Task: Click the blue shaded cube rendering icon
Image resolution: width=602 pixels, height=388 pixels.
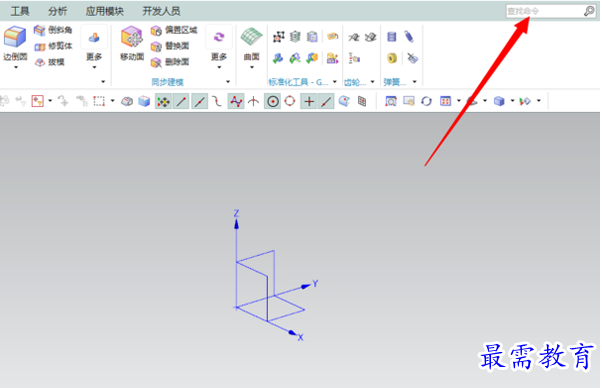Action: (x=499, y=101)
